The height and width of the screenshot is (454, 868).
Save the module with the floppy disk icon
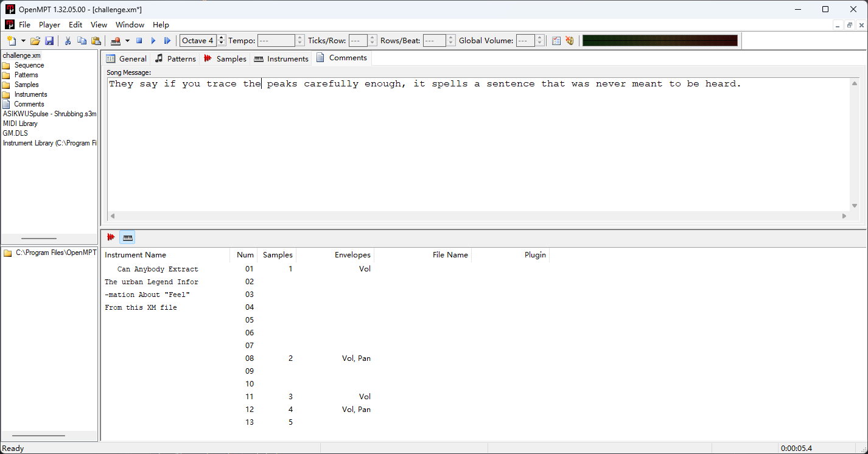click(49, 41)
